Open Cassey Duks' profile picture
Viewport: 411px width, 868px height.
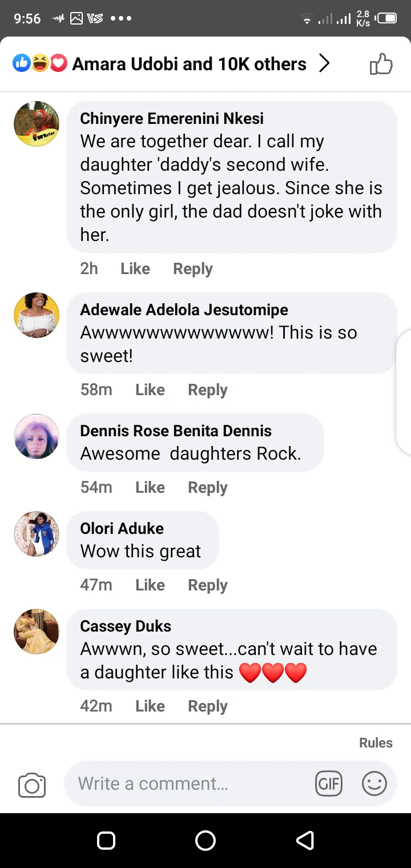coord(37,632)
